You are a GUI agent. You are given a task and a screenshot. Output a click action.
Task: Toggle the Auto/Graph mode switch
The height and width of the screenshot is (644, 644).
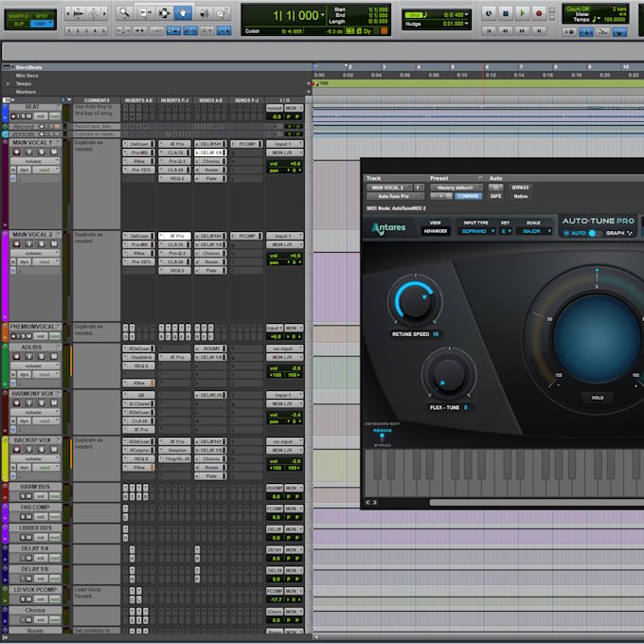pos(595,233)
